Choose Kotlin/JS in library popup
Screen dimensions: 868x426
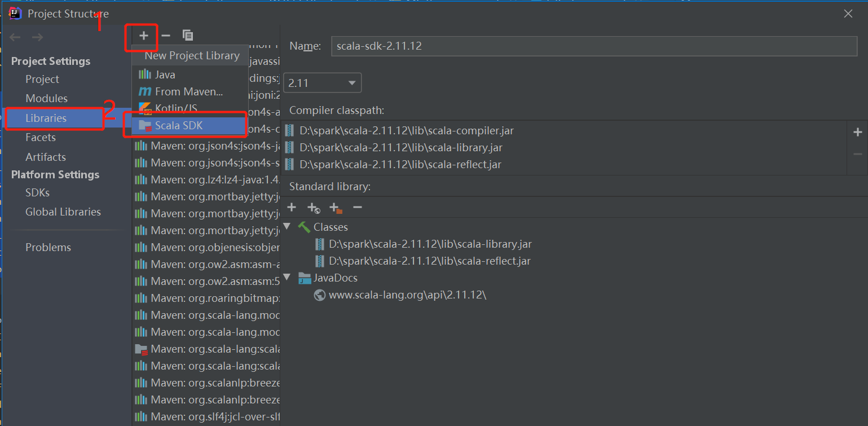click(x=190, y=108)
